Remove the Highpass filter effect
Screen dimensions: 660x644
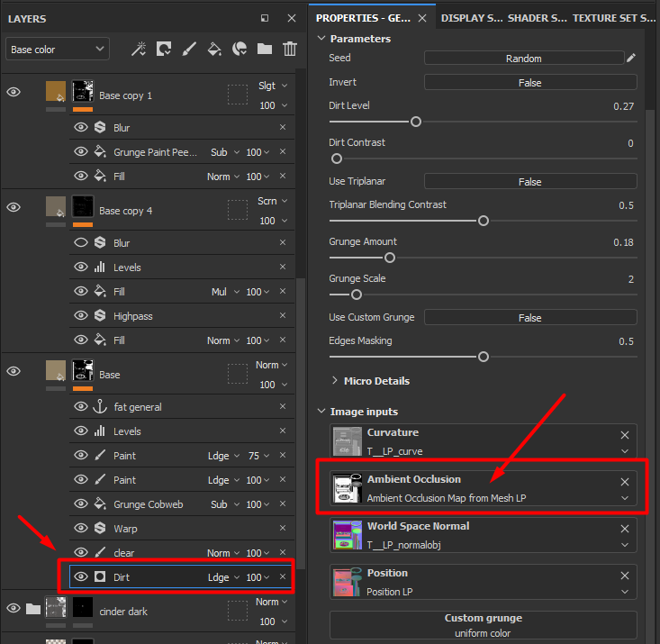tap(283, 315)
